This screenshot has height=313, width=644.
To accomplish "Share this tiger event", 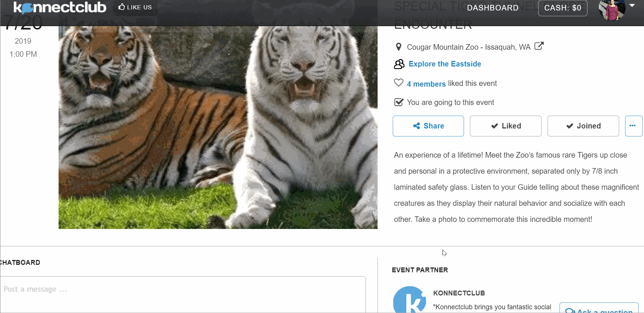I will 428,126.
